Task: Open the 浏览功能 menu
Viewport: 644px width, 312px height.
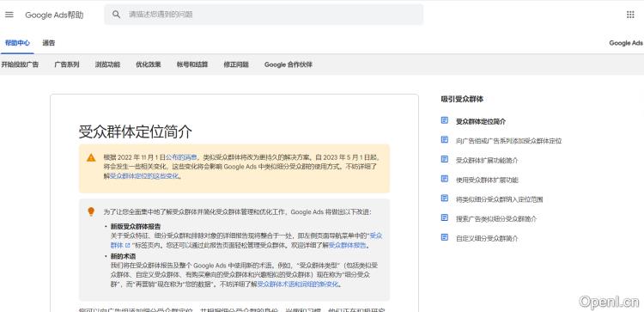Action: 107,64
